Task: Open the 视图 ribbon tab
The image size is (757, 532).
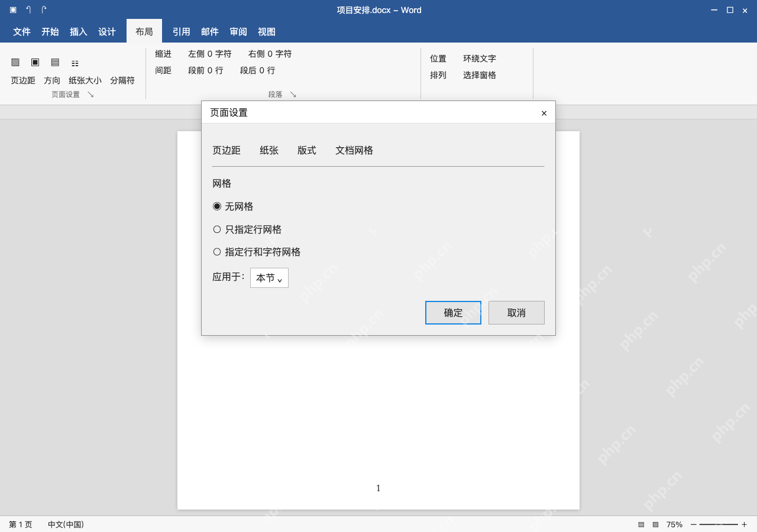Action: pos(267,32)
